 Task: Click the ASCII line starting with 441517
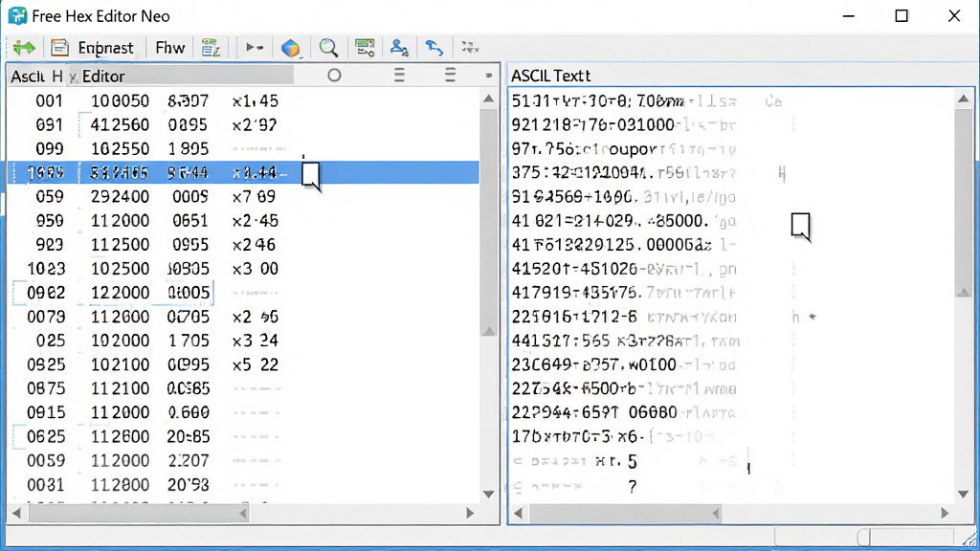[625, 342]
